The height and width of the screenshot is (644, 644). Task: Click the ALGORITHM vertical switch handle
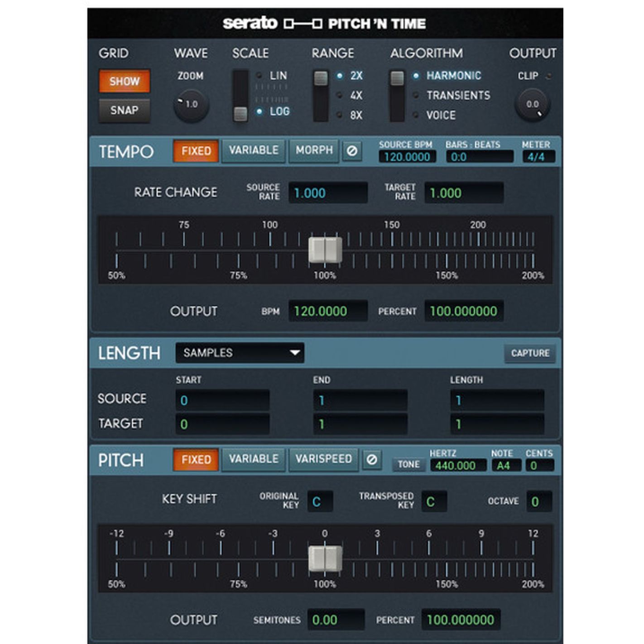click(x=397, y=78)
